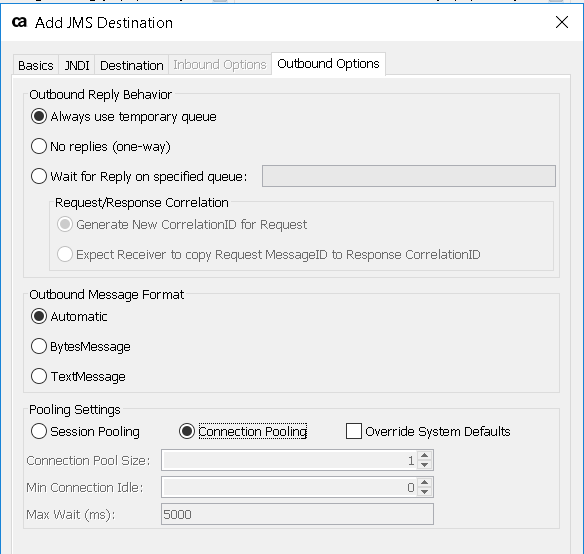Close the Add JMS Destination dialog
Viewport: 584px width, 554px height.
[562, 22]
